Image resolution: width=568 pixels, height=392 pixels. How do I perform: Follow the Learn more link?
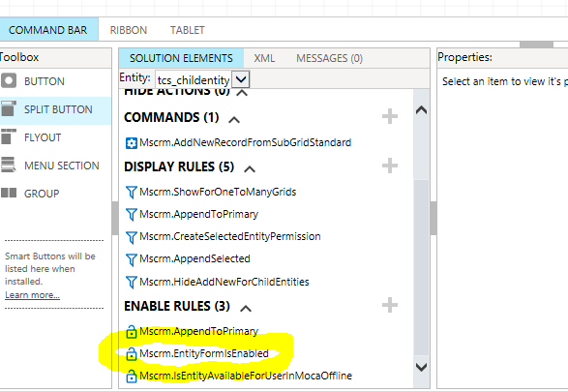point(32,295)
